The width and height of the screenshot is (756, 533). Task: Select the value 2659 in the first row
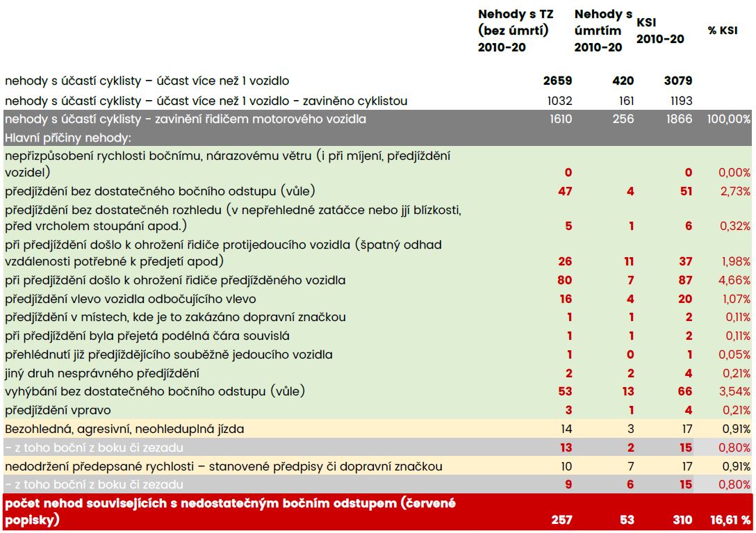557,81
